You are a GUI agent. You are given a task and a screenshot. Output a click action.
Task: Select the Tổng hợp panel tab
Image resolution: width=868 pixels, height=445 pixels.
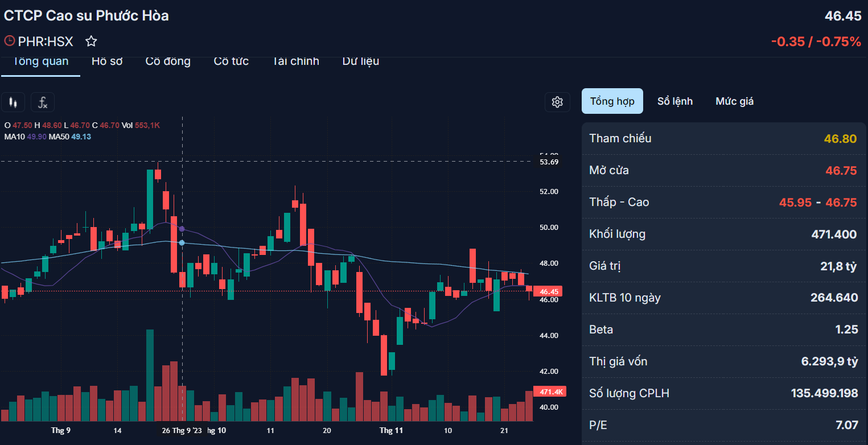[x=612, y=101]
